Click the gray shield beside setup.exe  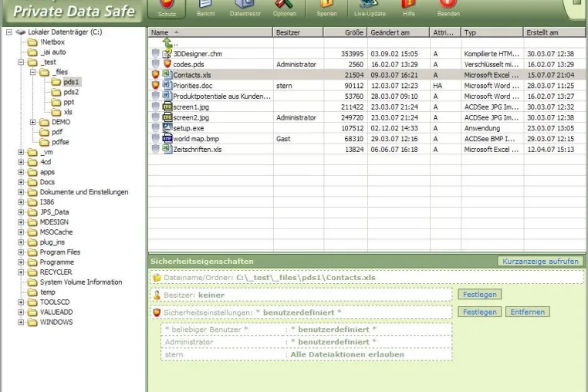pos(156,128)
